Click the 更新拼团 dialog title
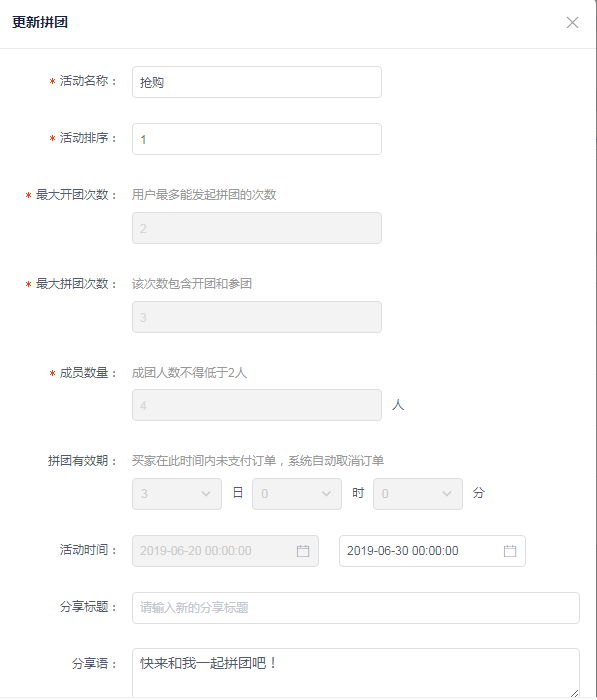The image size is (597, 700). point(40,22)
